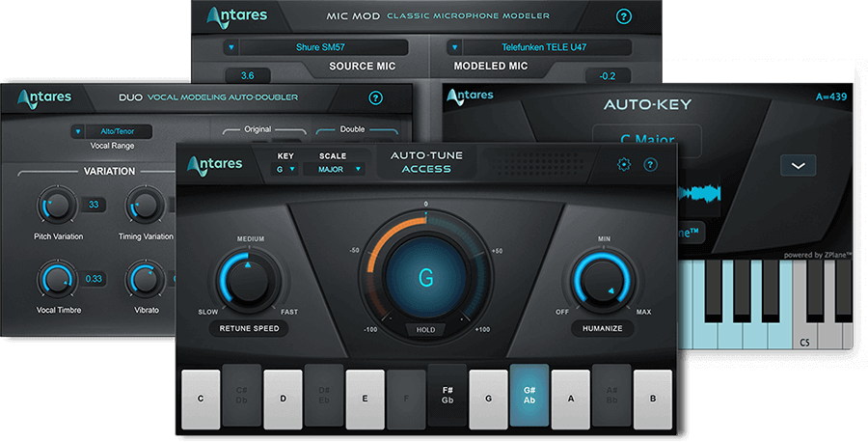This screenshot has width=868, height=442.
Task: Click Pitch Variation value 33
Action: 94,205
